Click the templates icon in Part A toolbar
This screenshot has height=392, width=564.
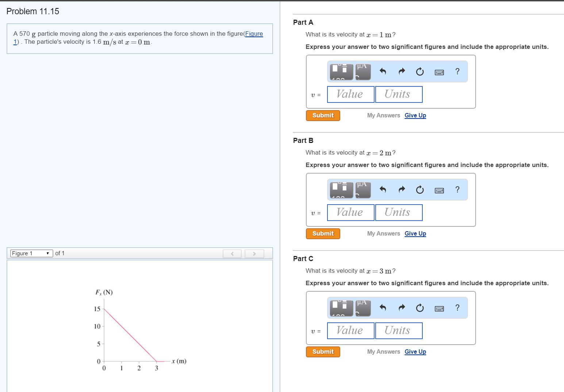[341, 71]
